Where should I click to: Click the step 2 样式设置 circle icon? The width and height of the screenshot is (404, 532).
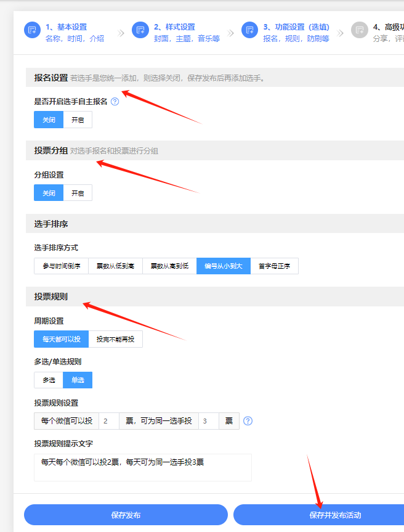pyautogui.click(x=140, y=30)
